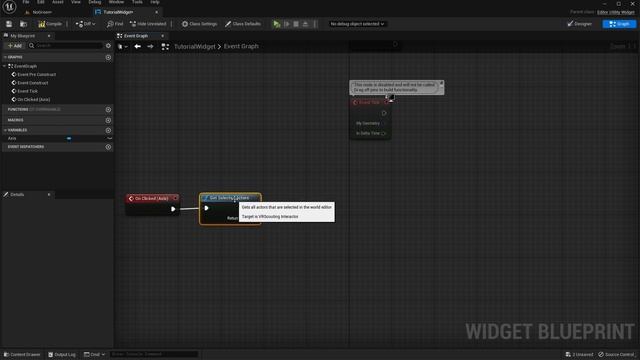Viewport: 640px width, 360px height.
Task: Switch to Graph mode
Action: pyautogui.click(x=619, y=24)
